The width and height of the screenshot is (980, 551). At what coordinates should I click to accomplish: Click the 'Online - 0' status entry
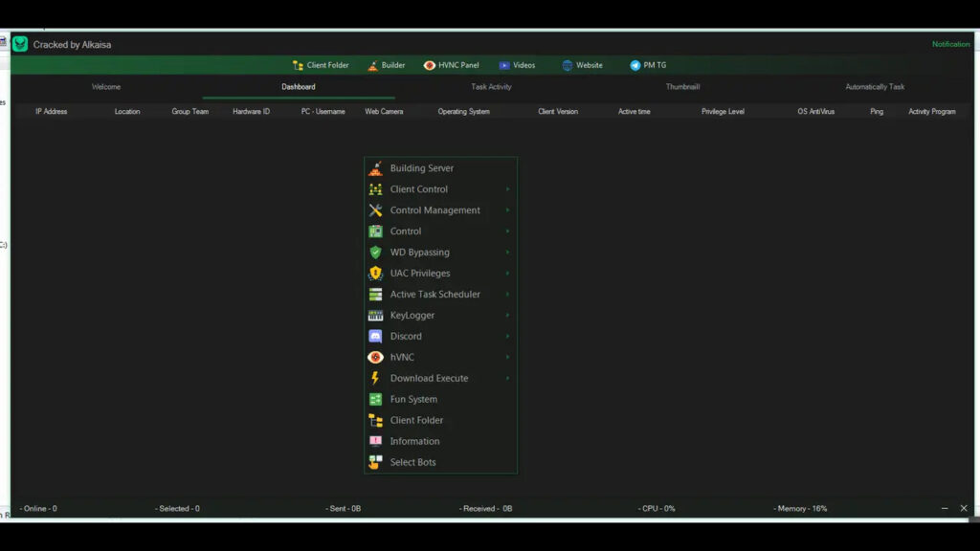[38, 509]
